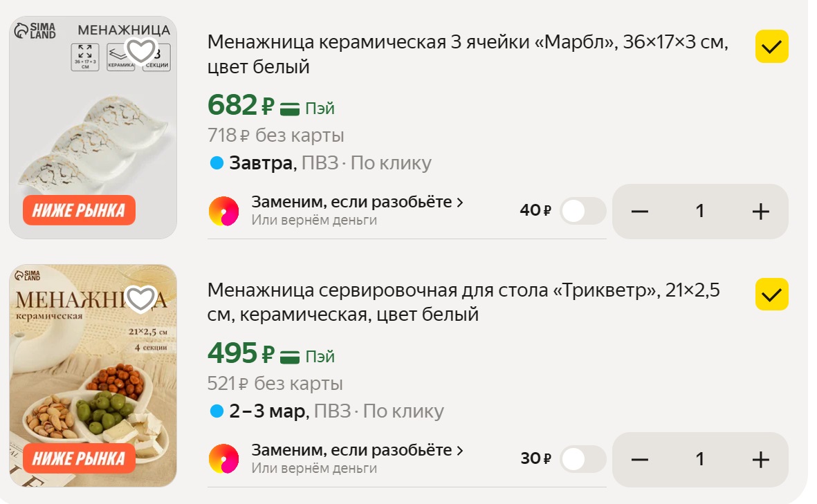The width and height of the screenshot is (817, 504).
Task: Click the protection icon for «Трикветр» item
Action: (x=223, y=459)
